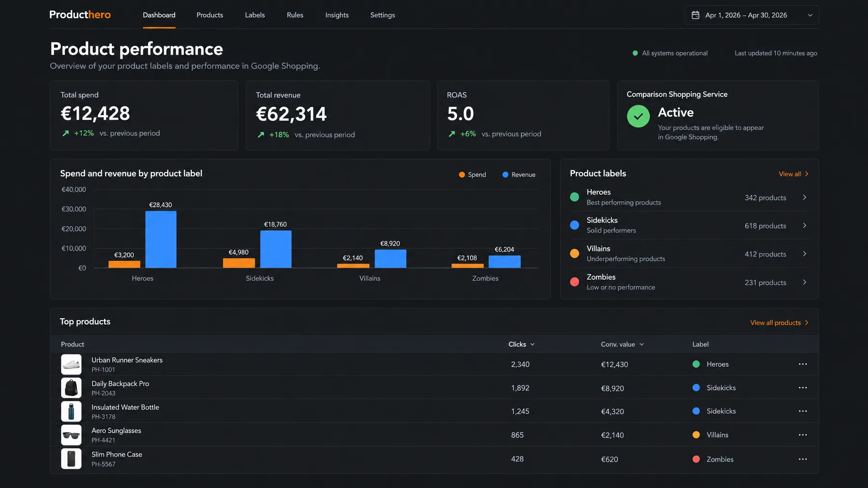
Task: Click the Insulated Water Bottle product name
Action: pyautogui.click(x=125, y=407)
